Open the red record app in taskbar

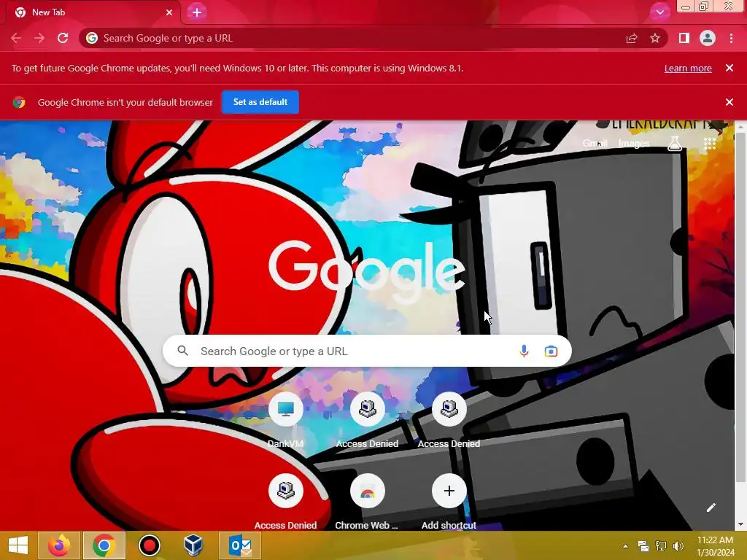pyautogui.click(x=149, y=545)
